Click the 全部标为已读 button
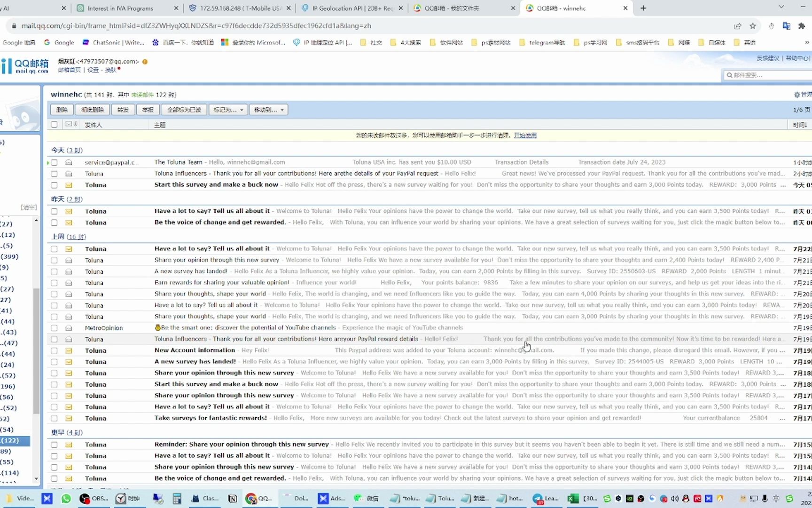The height and width of the screenshot is (508, 812). [x=184, y=110]
